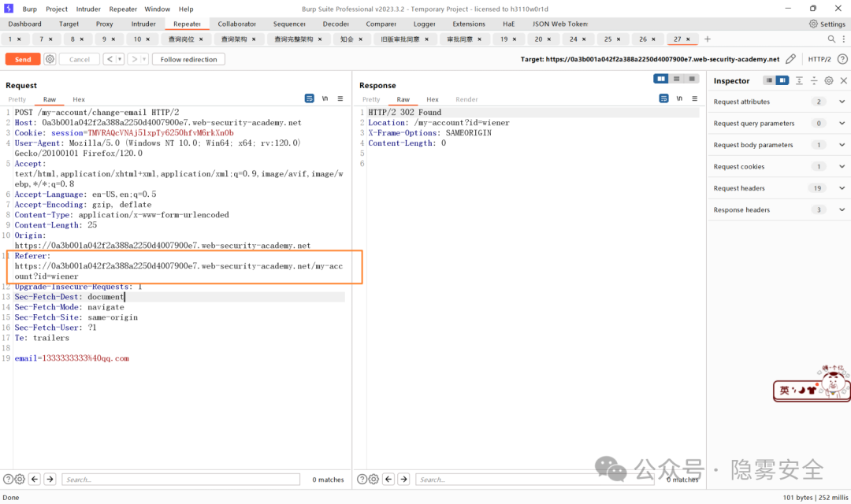Select top-bottom layout icon
Screen dimensions: 851x504
coord(676,80)
